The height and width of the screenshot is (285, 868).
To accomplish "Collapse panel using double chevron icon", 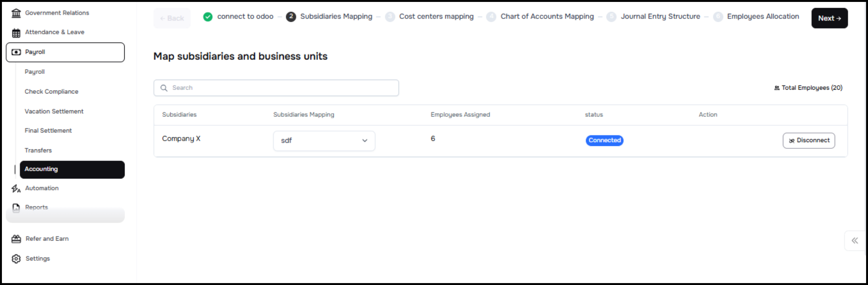I will [x=855, y=241].
